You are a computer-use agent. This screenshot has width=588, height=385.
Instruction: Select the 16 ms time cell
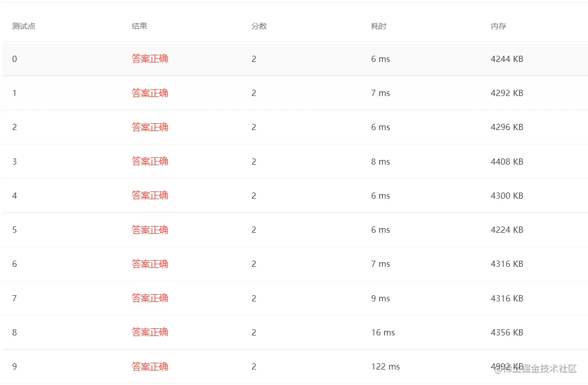[x=383, y=332]
